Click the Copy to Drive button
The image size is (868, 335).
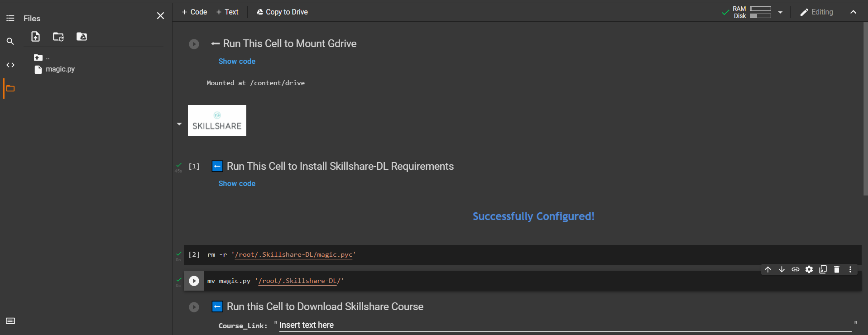coord(282,12)
